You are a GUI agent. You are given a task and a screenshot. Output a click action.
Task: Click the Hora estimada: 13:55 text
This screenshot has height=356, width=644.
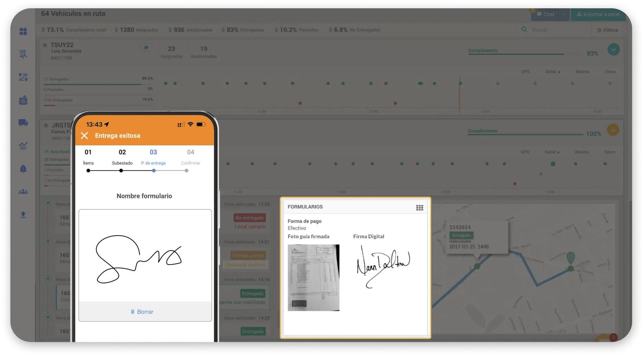[247, 204]
